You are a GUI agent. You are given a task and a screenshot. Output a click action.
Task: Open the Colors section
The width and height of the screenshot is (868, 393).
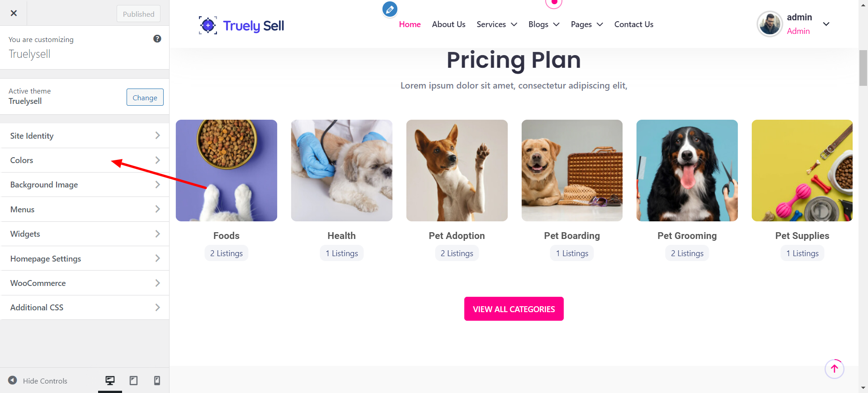tap(85, 160)
